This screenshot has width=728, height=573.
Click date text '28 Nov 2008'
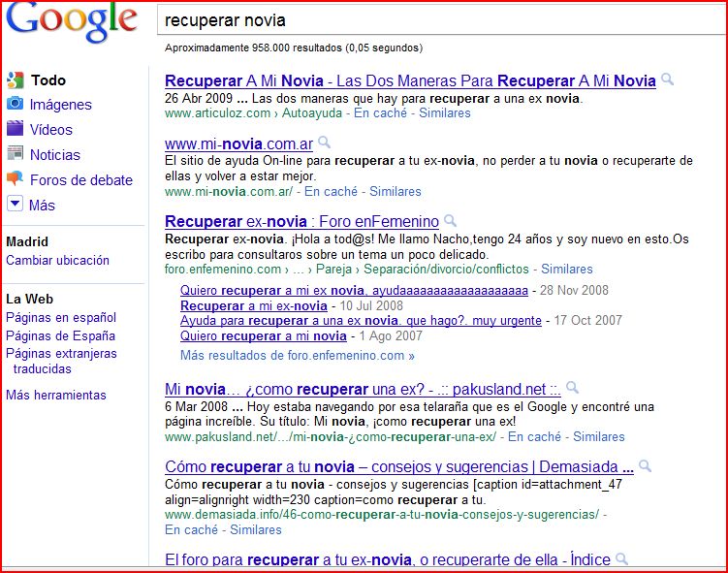(574, 290)
